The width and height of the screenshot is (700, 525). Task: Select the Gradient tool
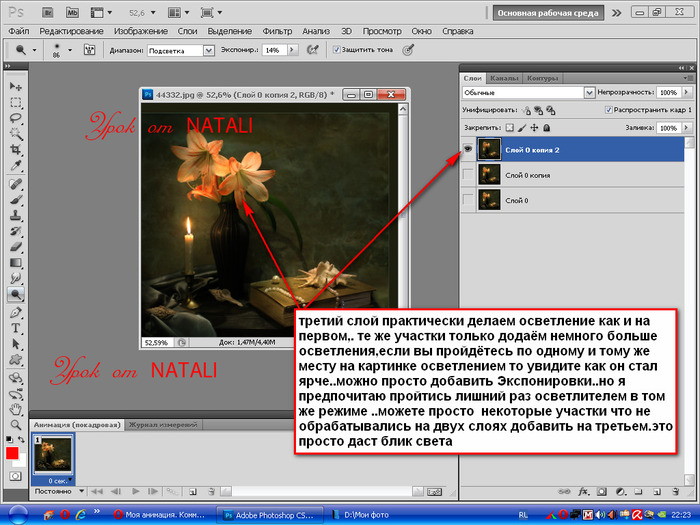(16, 262)
